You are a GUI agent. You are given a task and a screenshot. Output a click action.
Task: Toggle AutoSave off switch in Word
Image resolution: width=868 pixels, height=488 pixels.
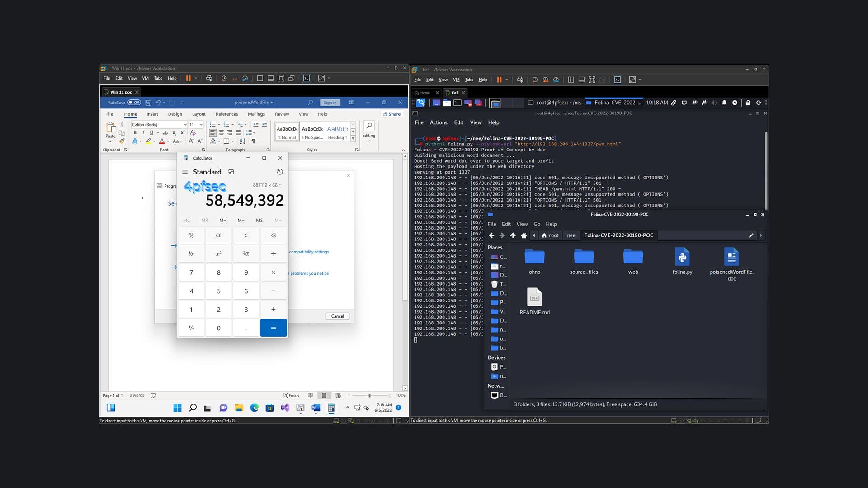tap(134, 102)
